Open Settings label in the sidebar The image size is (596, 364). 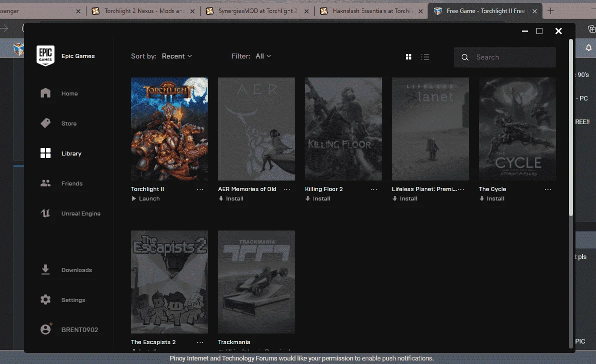point(74,300)
